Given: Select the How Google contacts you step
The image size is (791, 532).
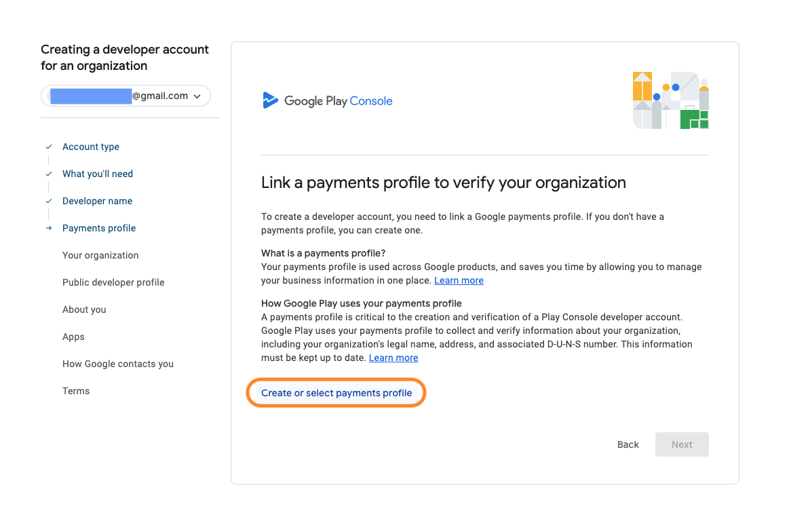Looking at the screenshot, I should 118,364.
